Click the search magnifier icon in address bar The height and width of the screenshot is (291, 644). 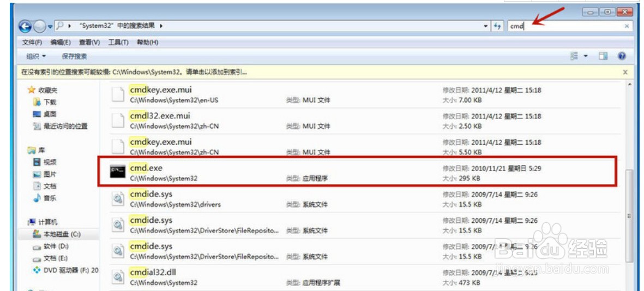60,26
